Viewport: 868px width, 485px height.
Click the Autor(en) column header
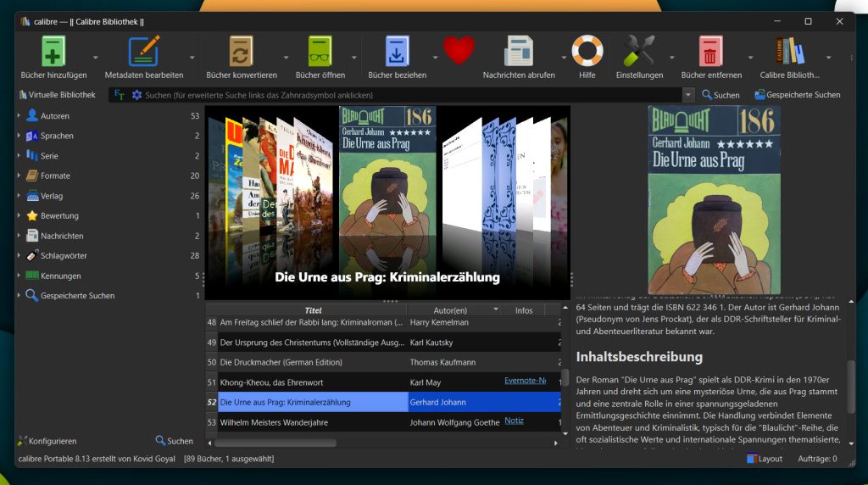(x=450, y=310)
